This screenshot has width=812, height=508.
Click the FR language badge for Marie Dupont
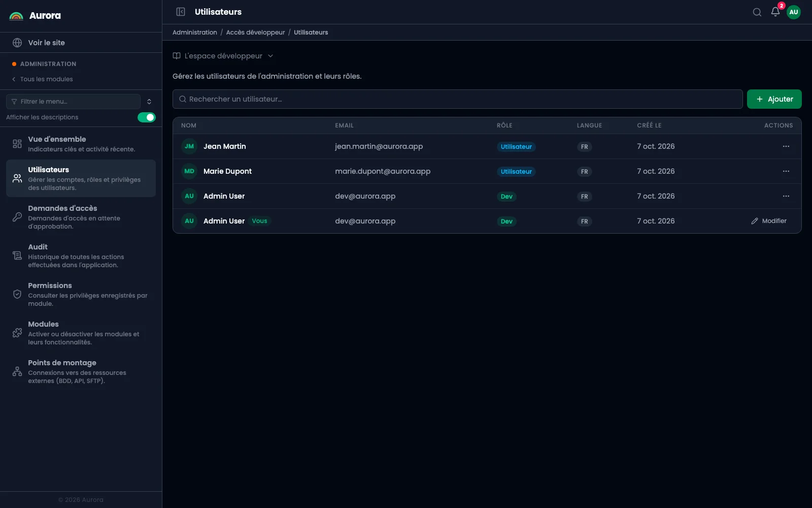click(x=584, y=172)
